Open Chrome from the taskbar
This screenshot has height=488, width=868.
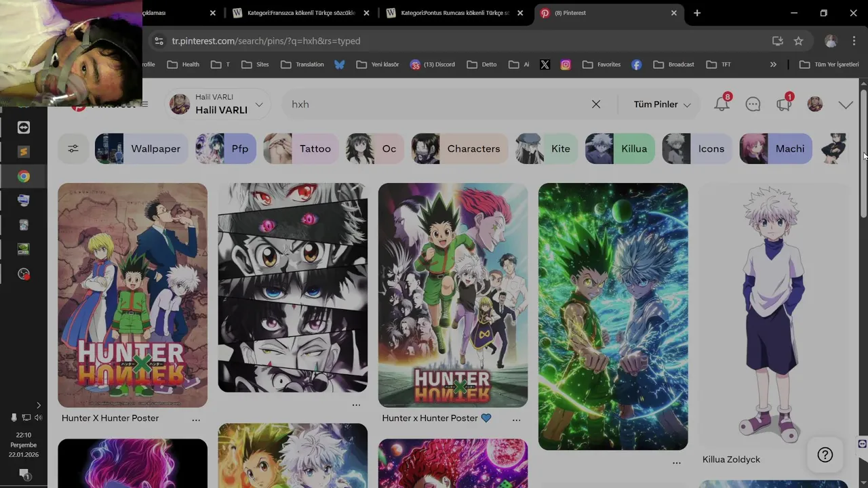[24, 176]
